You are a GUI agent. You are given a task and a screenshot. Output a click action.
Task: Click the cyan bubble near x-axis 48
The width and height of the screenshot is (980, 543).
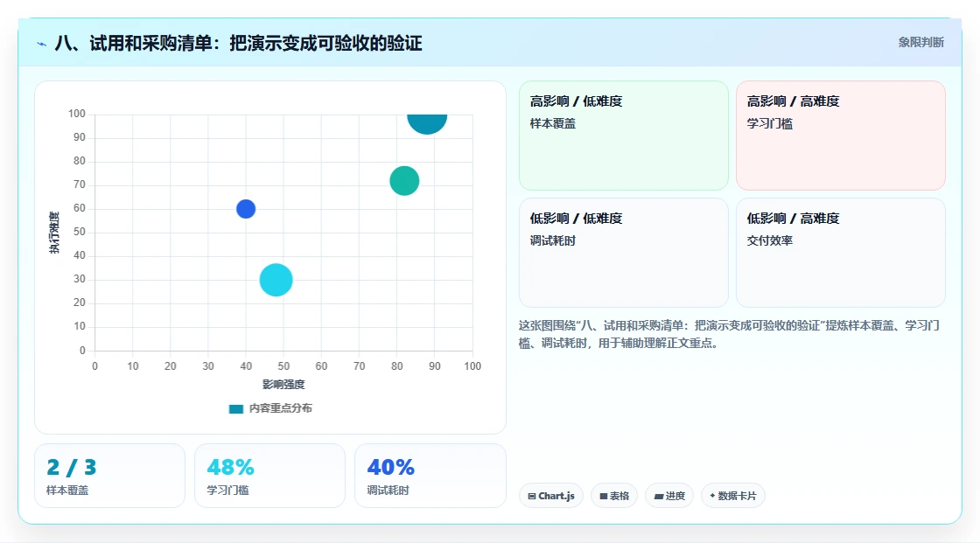276,280
